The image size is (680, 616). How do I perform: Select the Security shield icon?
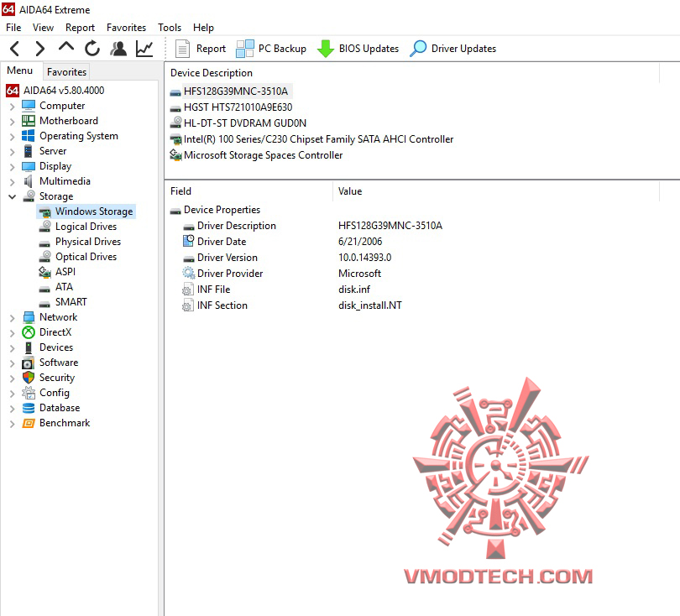point(29,378)
